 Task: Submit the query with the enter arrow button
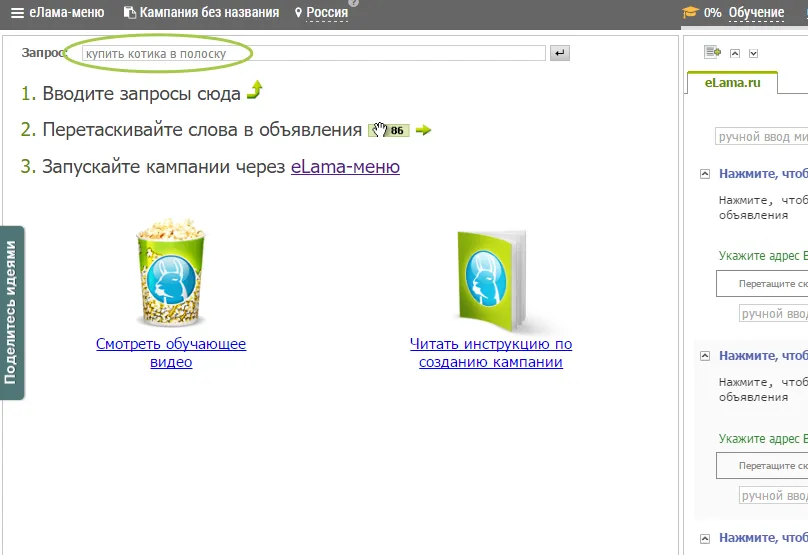pyautogui.click(x=560, y=53)
